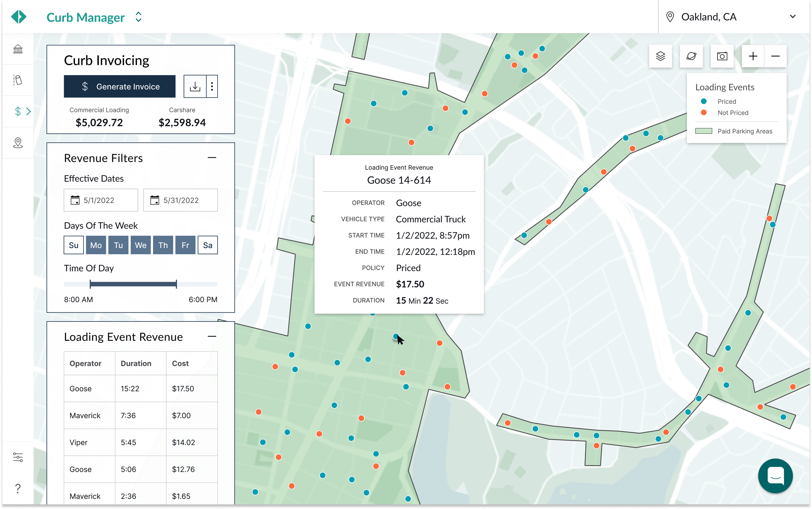Toggle Sunday in Days Of The Week
The width and height of the screenshot is (812, 509).
(x=73, y=245)
